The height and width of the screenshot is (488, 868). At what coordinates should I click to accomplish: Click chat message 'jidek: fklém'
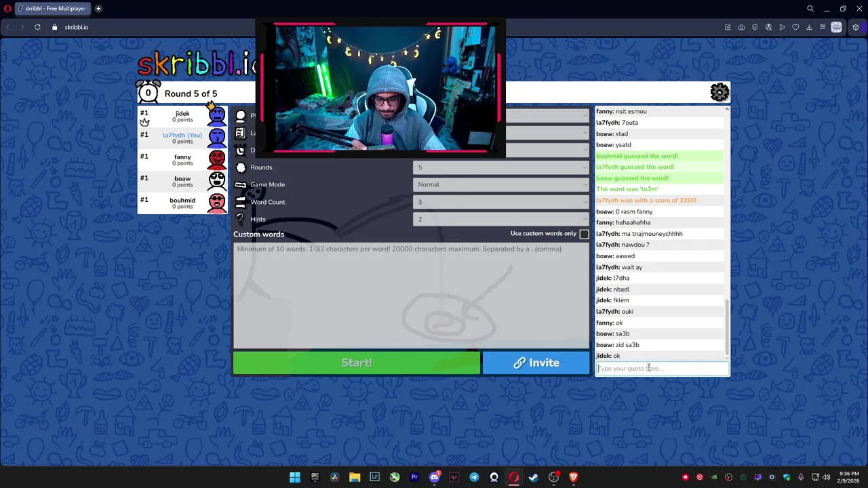[613, 300]
